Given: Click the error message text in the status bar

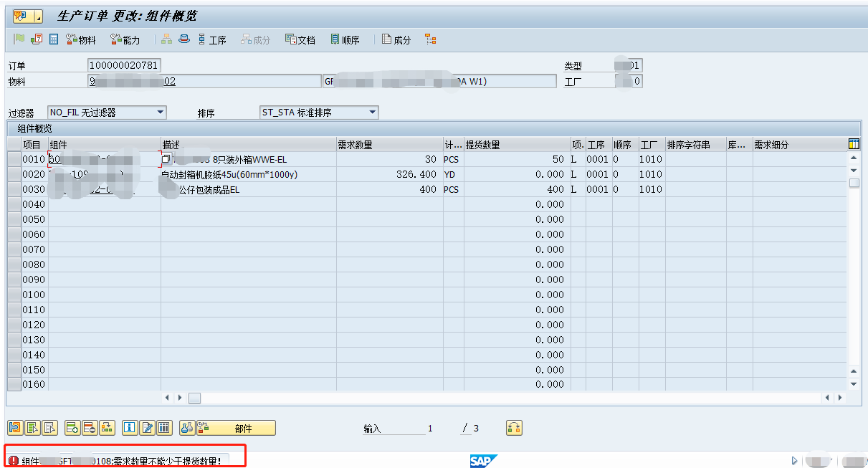Looking at the screenshot, I should pos(121,461).
